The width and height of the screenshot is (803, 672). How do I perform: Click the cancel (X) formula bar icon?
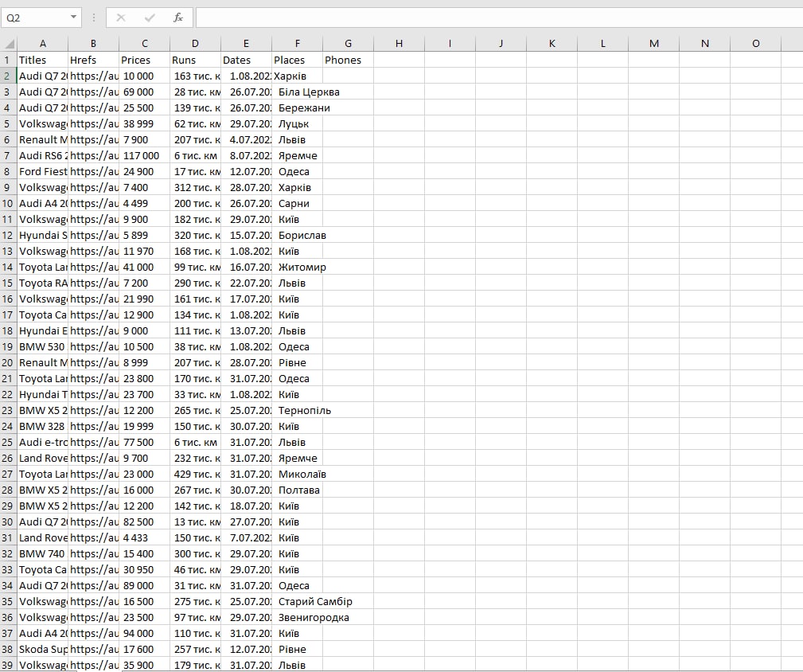click(x=121, y=18)
